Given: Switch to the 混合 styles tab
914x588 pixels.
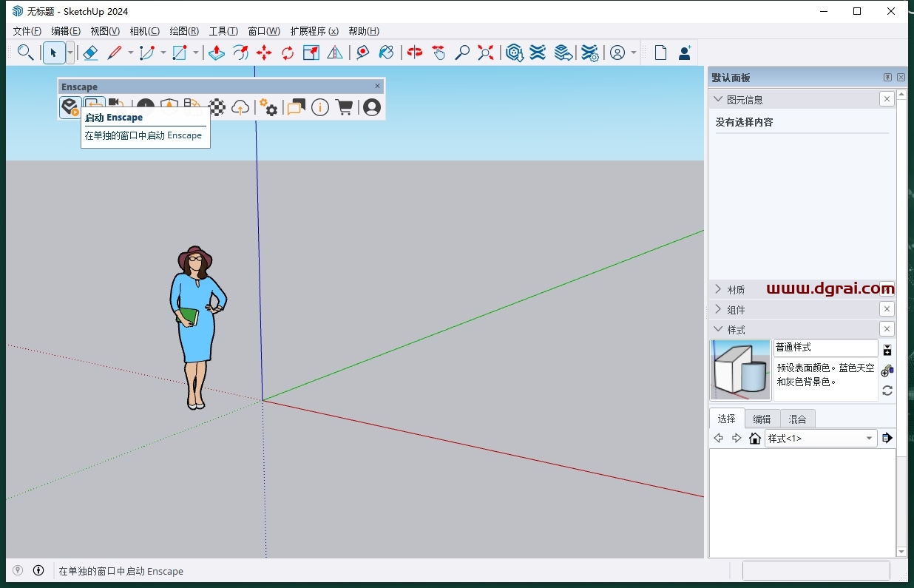Looking at the screenshot, I should [797, 419].
